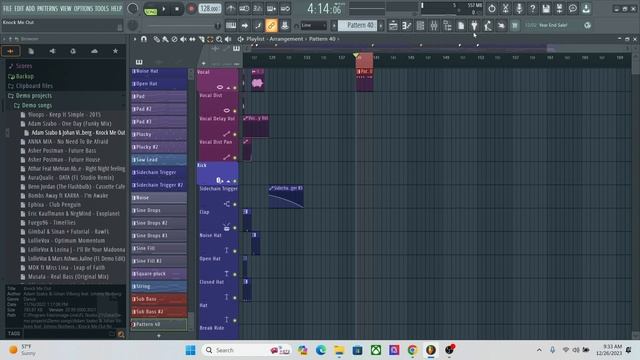Image resolution: width=640 pixels, height=360 pixels.
Task: Open the Mixer icon
Action: click(x=434, y=26)
